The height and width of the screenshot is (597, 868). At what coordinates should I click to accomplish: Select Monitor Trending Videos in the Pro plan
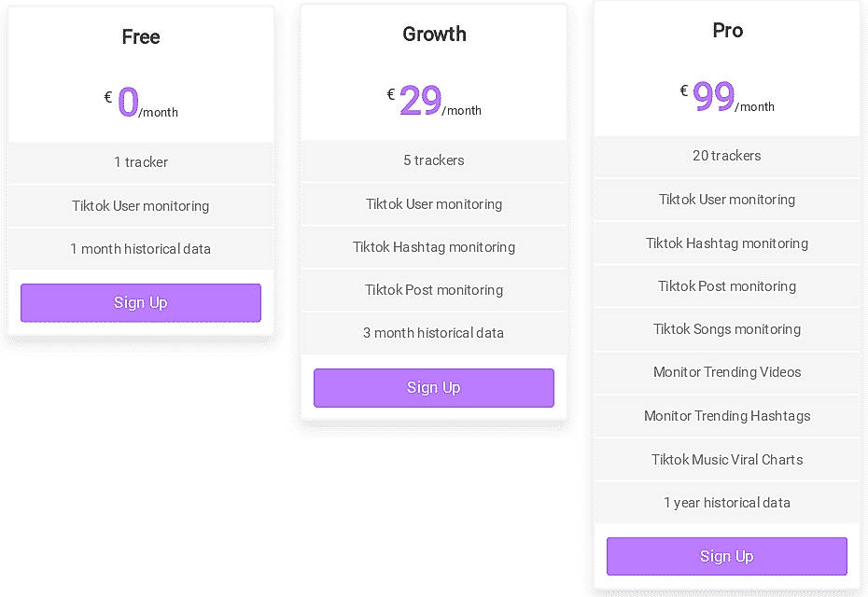[x=726, y=372]
